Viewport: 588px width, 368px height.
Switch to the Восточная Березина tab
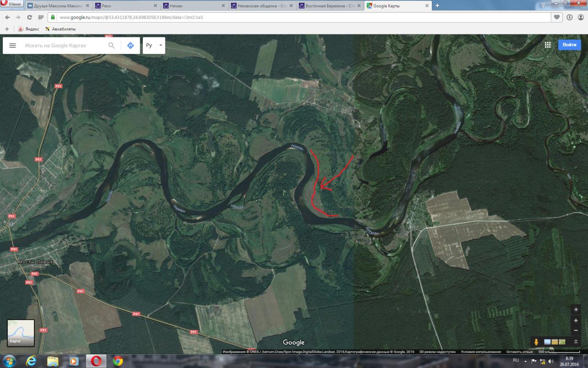(329, 6)
